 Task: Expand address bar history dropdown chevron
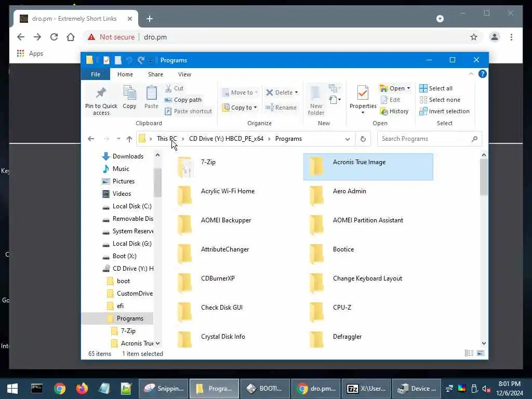[348, 139]
